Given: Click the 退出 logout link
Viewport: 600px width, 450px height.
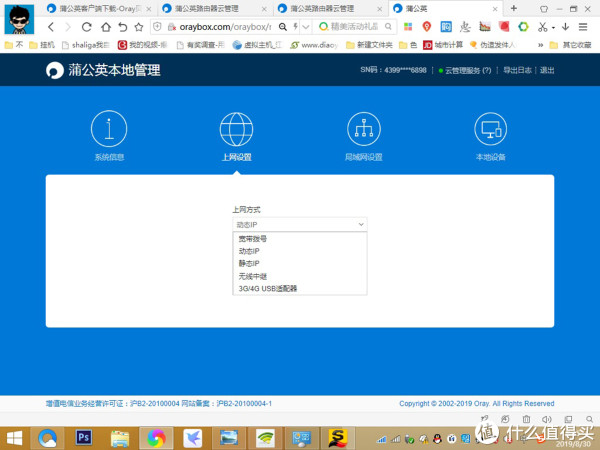Looking at the screenshot, I should (x=547, y=70).
